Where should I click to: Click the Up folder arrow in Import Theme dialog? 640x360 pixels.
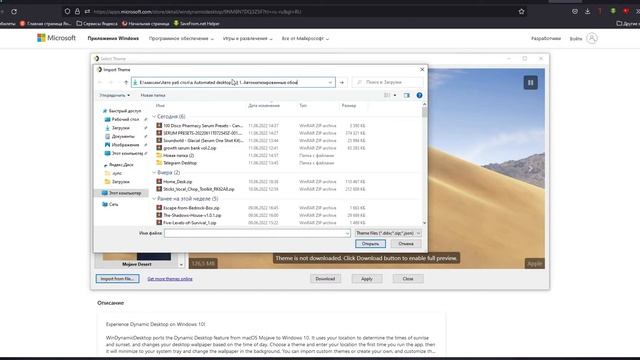tap(126, 82)
